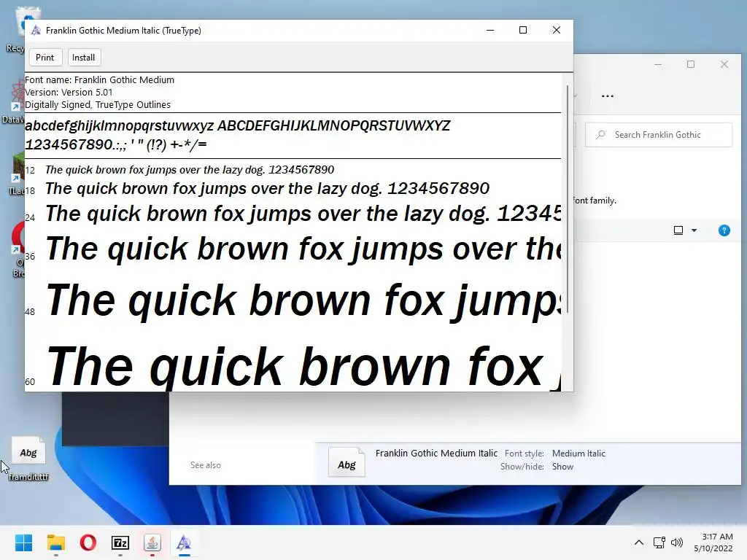747x560 pixels.
Task: Click the lowercase and uppercase alphabet sample line
Action: [x=238, y=126]
